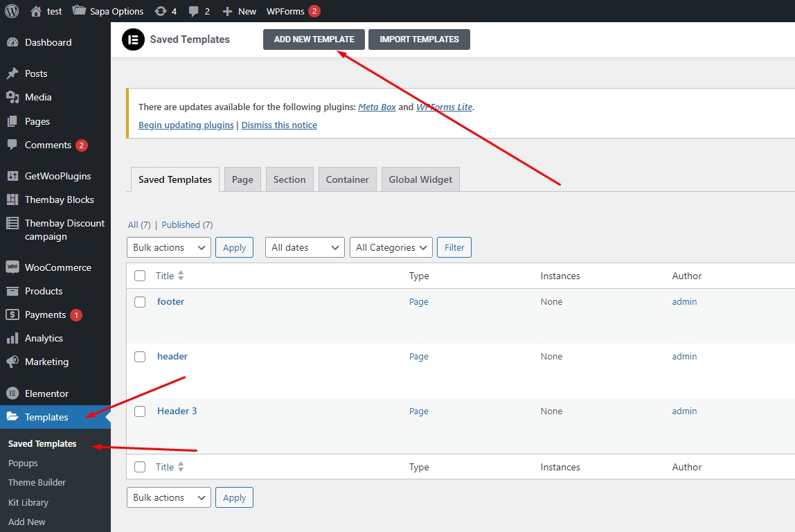Open the Marketing megaphone icon
Screen dimensions: 795x532
click(12, 362)
